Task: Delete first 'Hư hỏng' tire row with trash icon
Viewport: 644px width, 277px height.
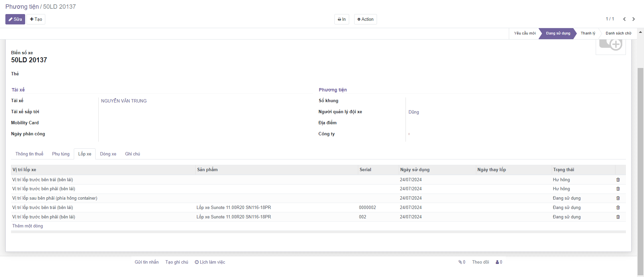Action: click(x=618, y=180)
